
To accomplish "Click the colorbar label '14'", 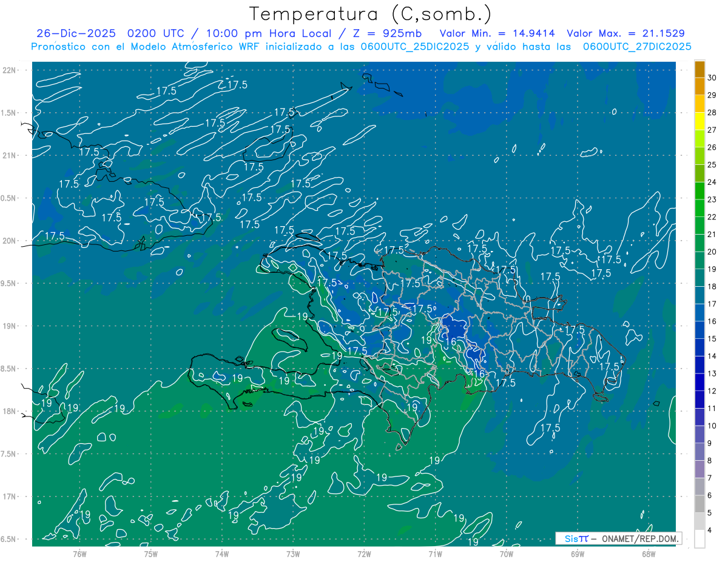I will [x=712, y=356].
